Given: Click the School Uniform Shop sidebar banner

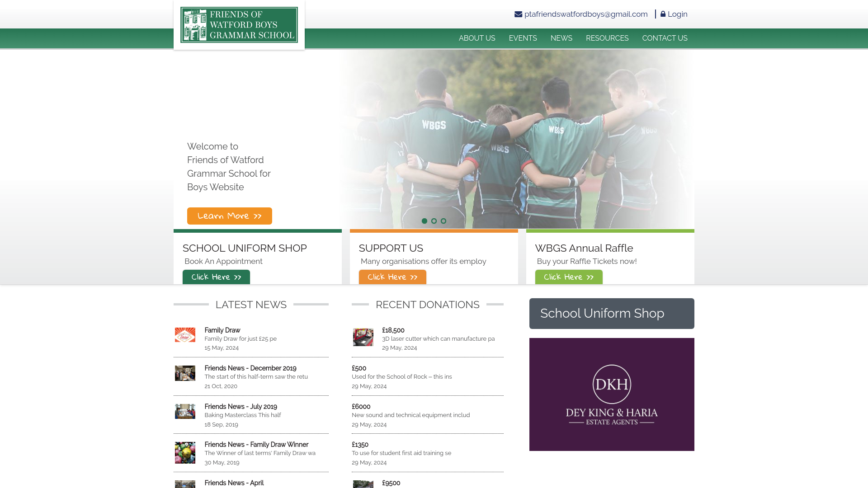Looking at the screenshot, I should click(612, 314).
